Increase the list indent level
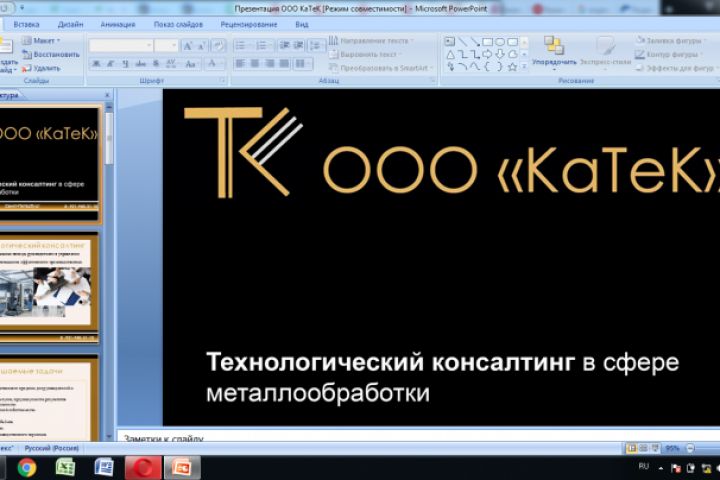This screenshot has height=480, width=720. [298, 45]
